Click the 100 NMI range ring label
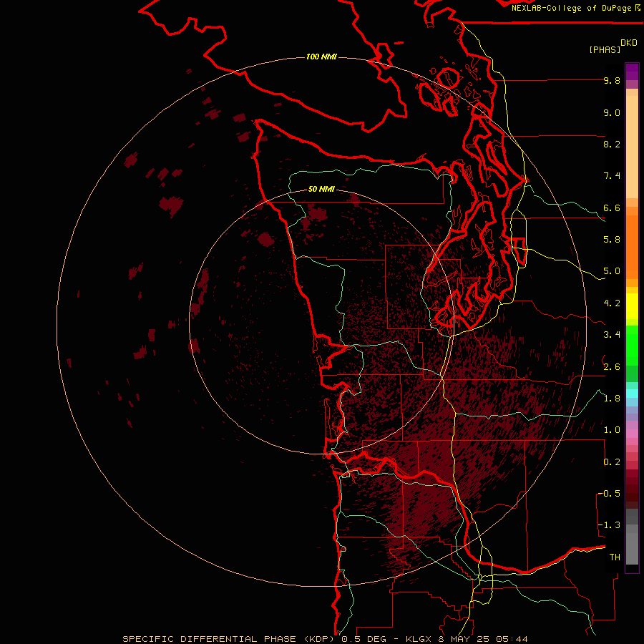Image resolution: width=644 pixels, height=644 pixels. click(321, 57)
